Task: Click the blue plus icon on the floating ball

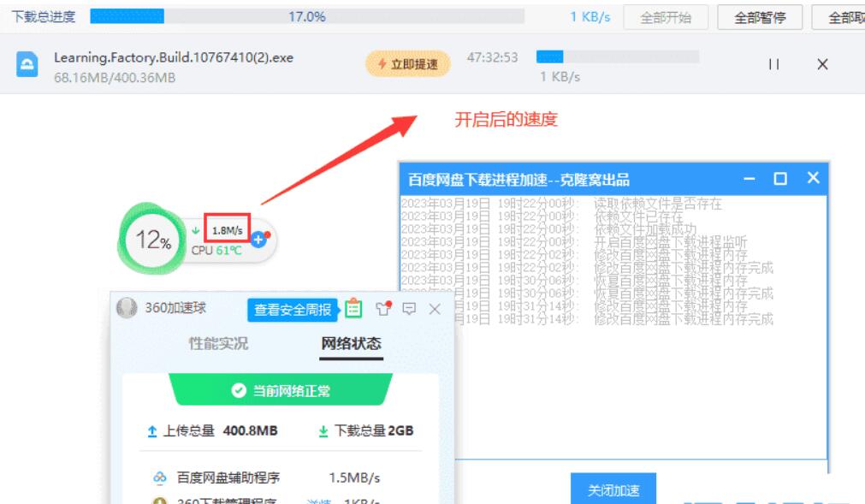Action: [258, 240]
